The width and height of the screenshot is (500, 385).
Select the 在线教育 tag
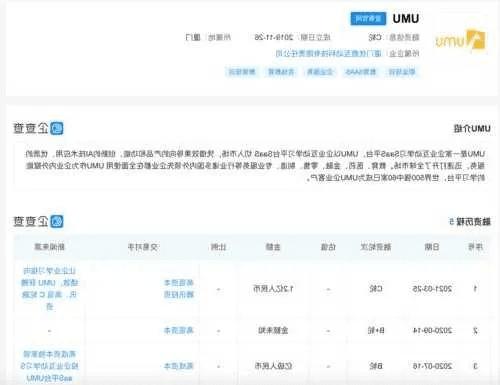tap(281, 72)
